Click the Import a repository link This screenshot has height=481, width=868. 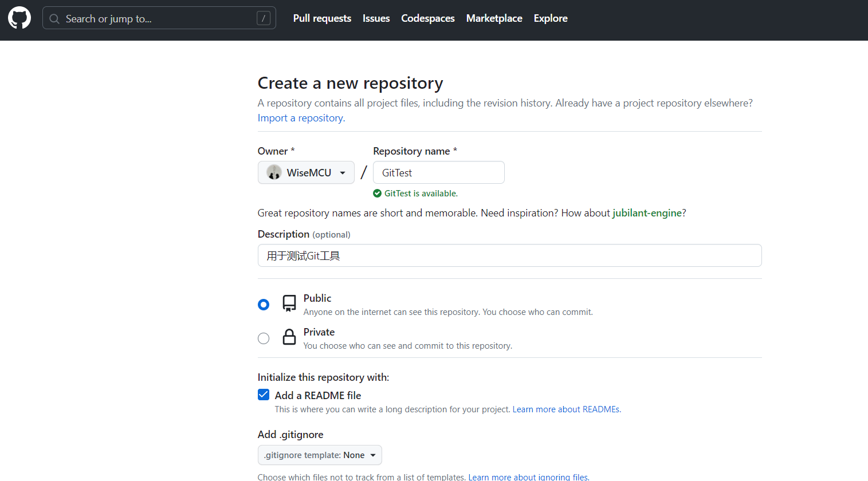pyautogui.click(x=301, y=118)
